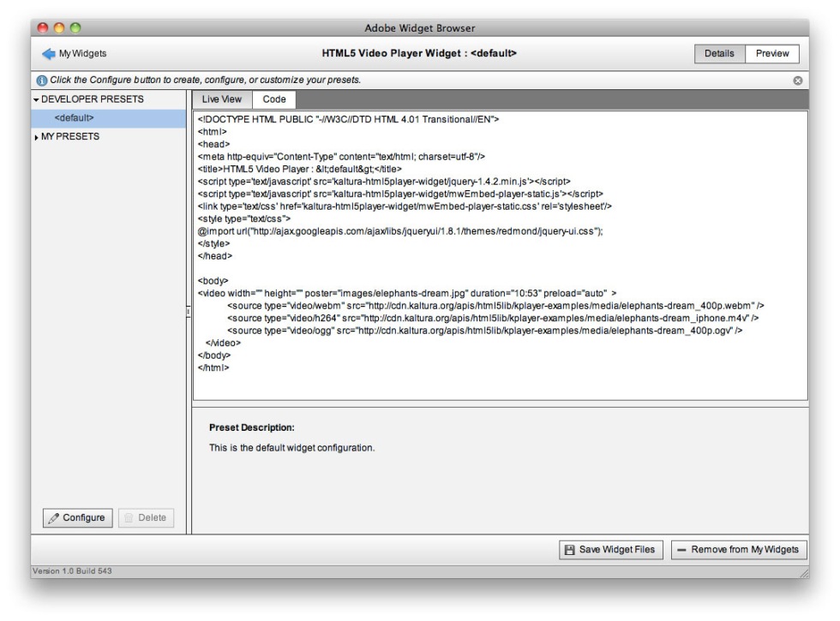Click the Preset Description heading

click(x=252, y=427)
